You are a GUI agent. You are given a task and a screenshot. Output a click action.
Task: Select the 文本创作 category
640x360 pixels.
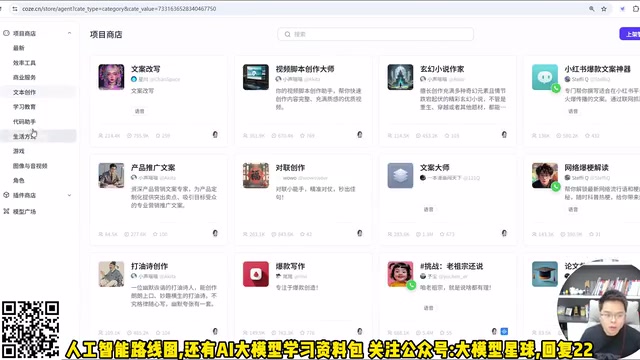(24, 92)
